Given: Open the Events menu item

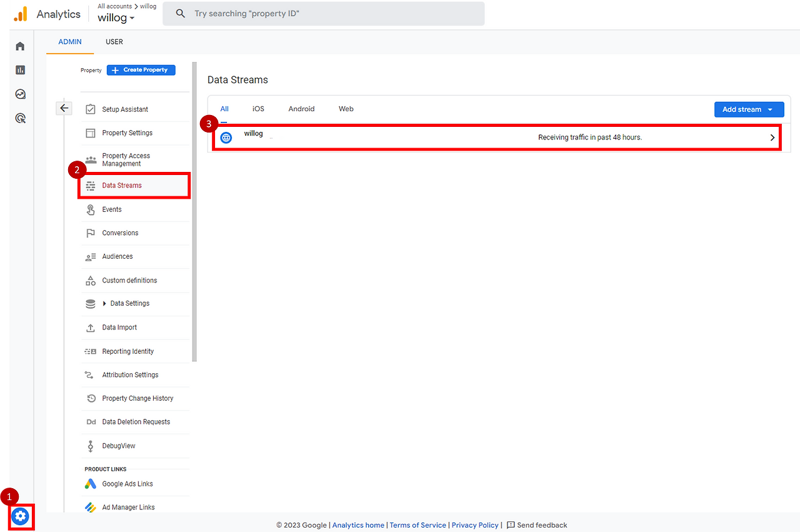Looking at the screenshot, I should click(x=112, y=209).
